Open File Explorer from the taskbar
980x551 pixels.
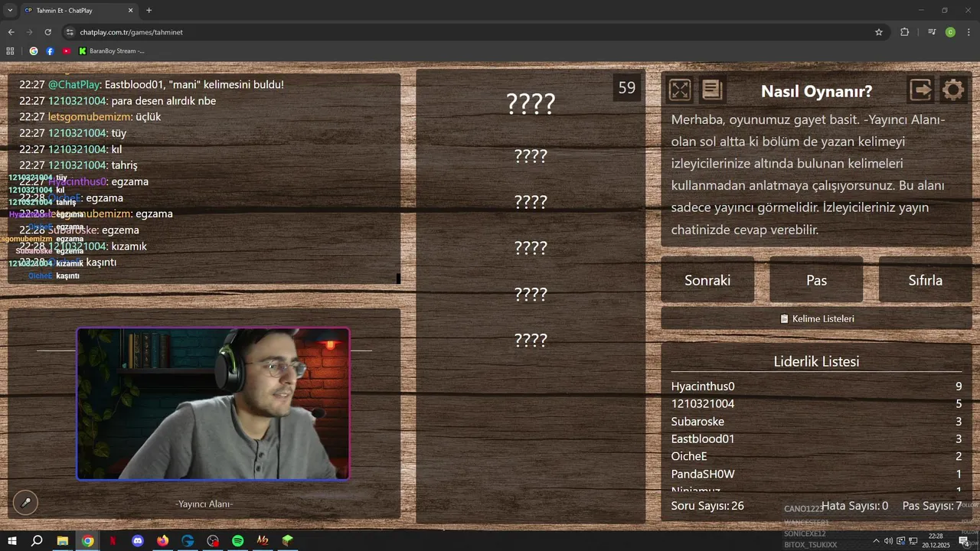[63, 541]
